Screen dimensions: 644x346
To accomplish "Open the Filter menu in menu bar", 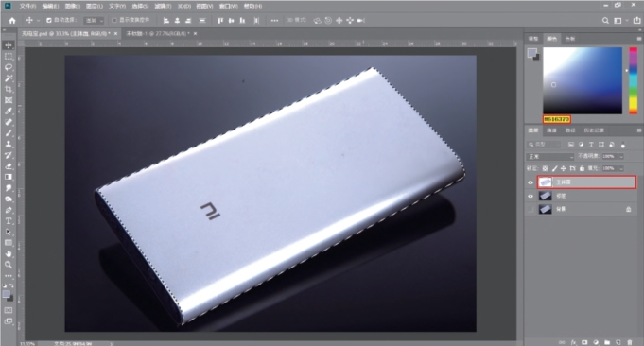I will [x=163, y=6].
